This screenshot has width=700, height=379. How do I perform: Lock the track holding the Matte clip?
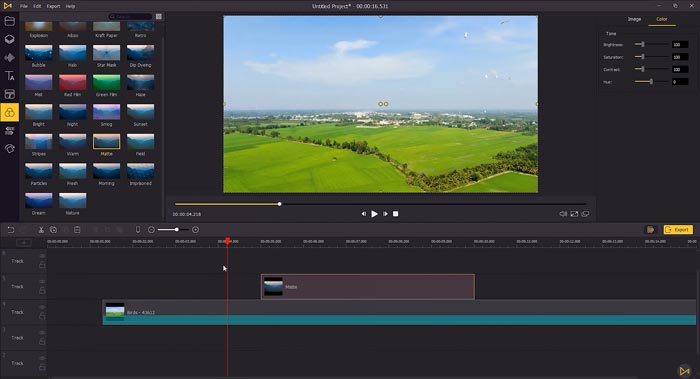point(42,290)
